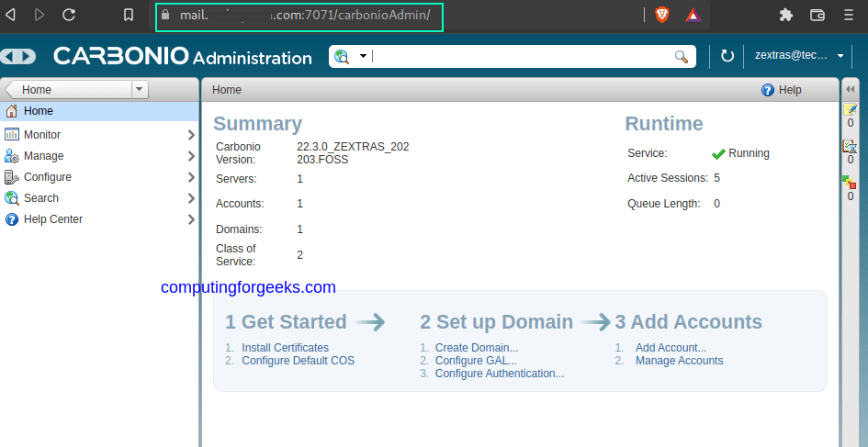Open the Help Center section
The image size is (868, 447).
(x=53, y=219)
